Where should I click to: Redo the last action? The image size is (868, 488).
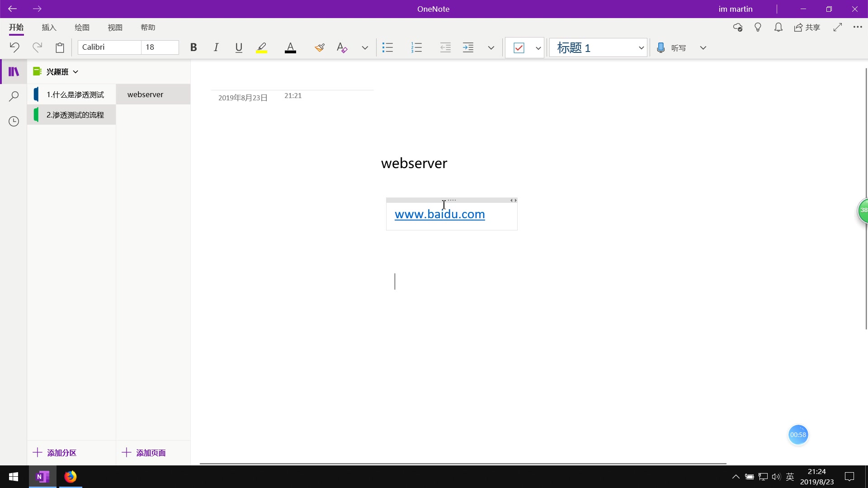coord(37,47)
